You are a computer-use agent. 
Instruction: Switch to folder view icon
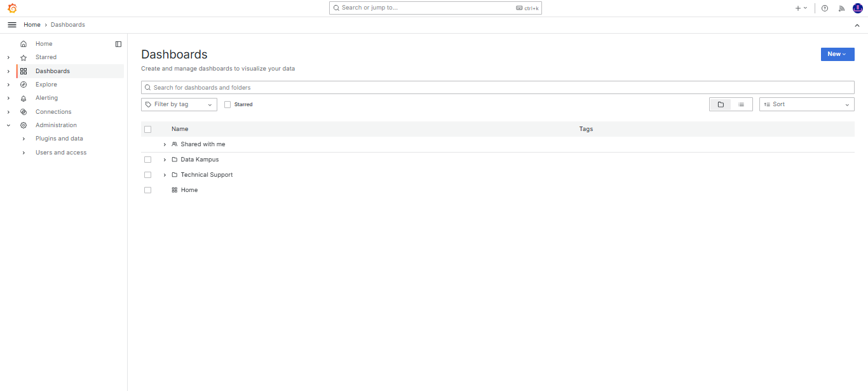point(721,104)
